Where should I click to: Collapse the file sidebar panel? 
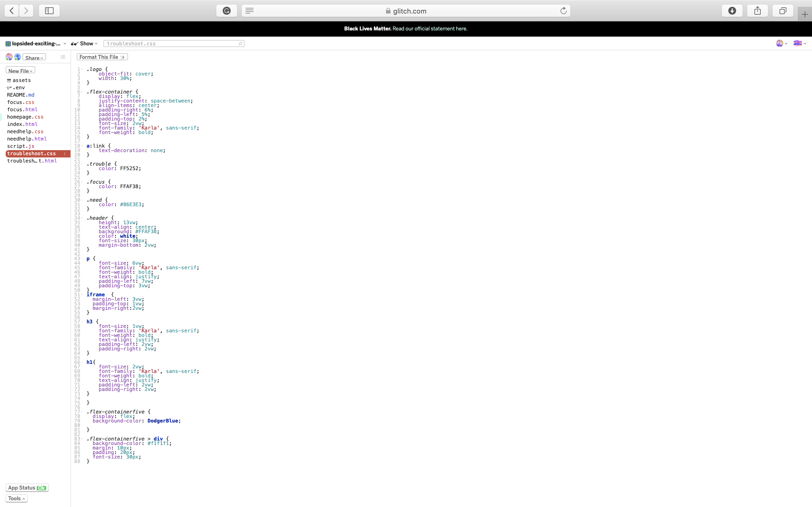[x=63, y=57]
